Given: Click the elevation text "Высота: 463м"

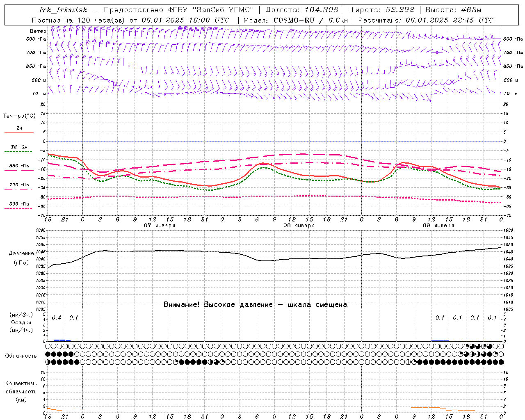Looking at the screenshot, I should [453, 10].
